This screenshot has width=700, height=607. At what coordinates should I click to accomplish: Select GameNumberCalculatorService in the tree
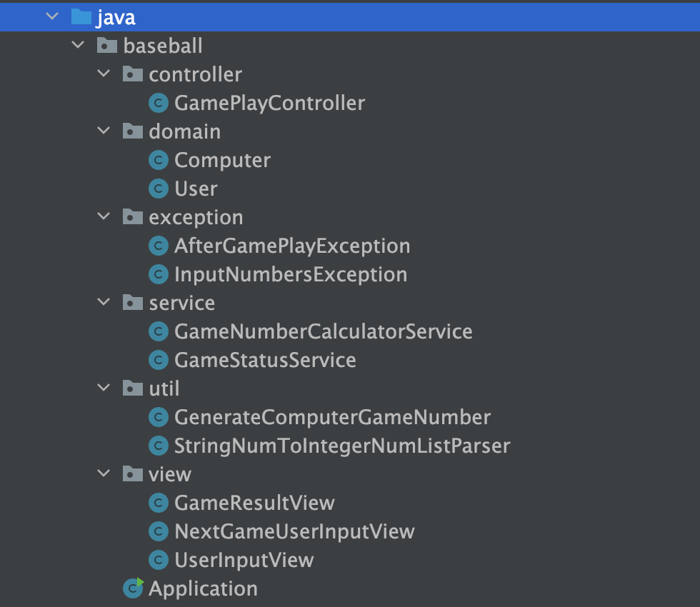click(324, 331)
